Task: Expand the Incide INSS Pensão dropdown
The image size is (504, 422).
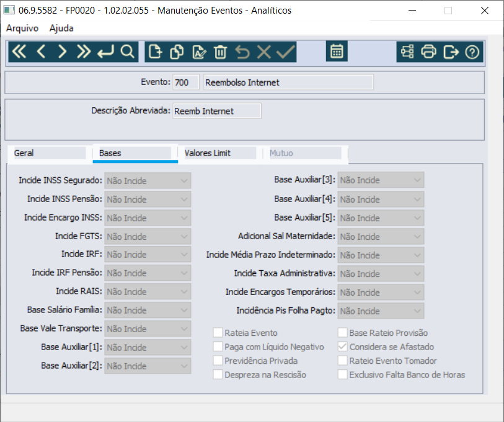Action: point(148,200)
